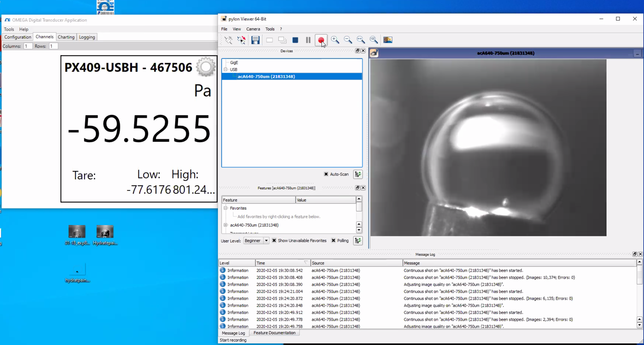Image resolution: width=644 pixels, height=345 pixels.
Task: Uncheck Show Unavailable Favorites
Action: [274, 241]
